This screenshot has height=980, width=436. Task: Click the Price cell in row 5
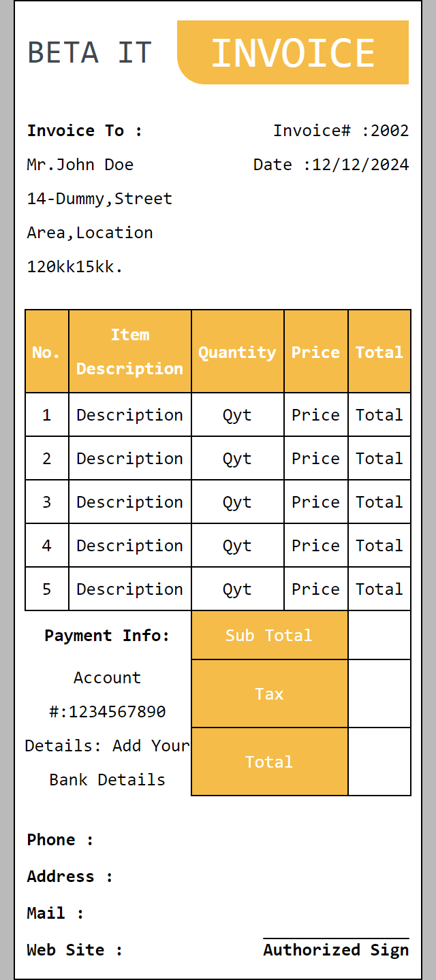pyautogui.click(x=315, y=589)
